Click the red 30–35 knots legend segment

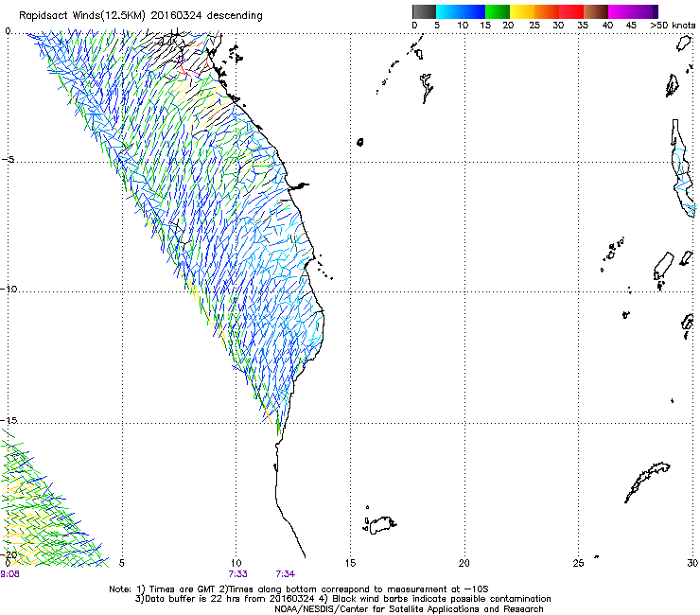[571, 11]
